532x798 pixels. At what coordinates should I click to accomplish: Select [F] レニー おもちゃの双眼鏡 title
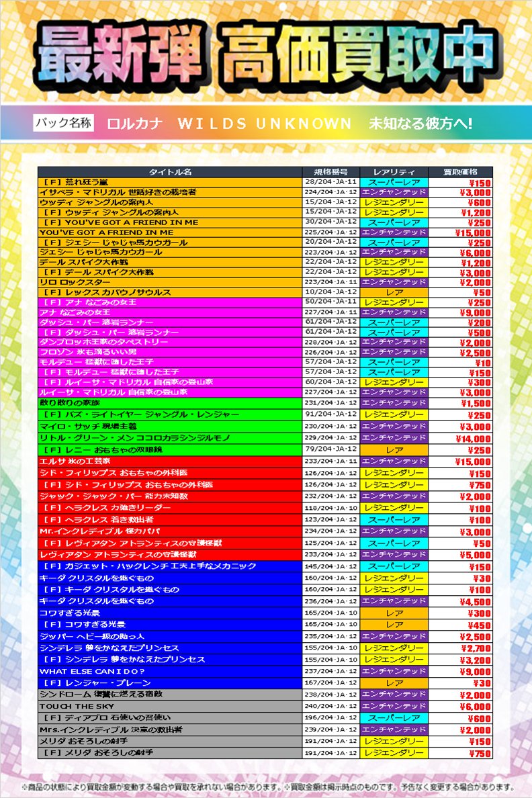coord(170,450)
